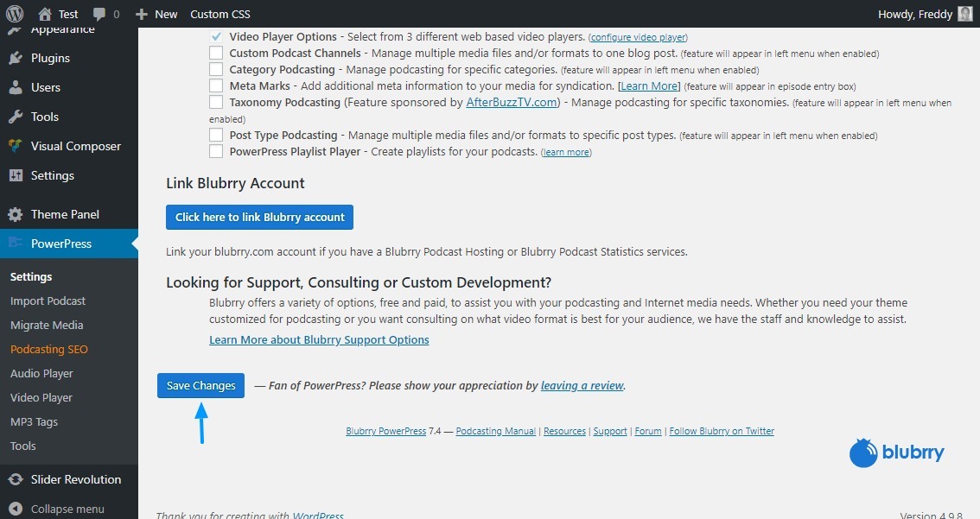
Task: Click Save Changes button
Action: pos(200,386)
